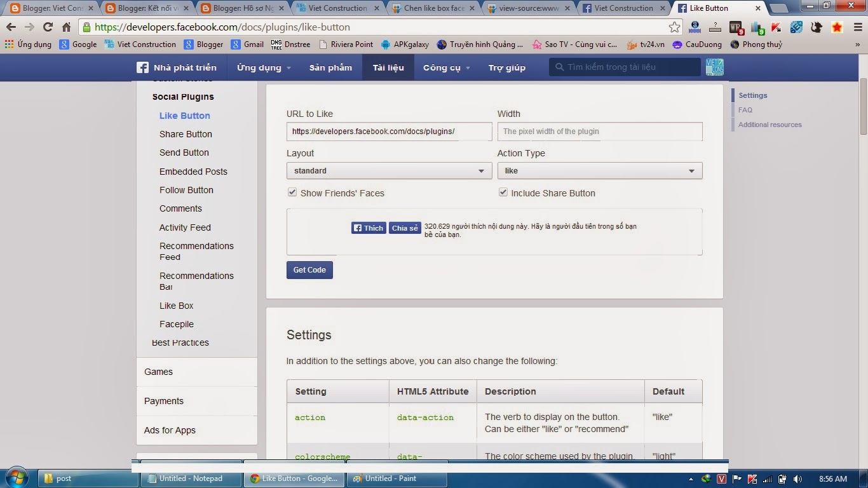Open the Internet Download Manager tray icon
This screenshot has width=868, height=488.
pyautogui.click(x=707, y=479)
